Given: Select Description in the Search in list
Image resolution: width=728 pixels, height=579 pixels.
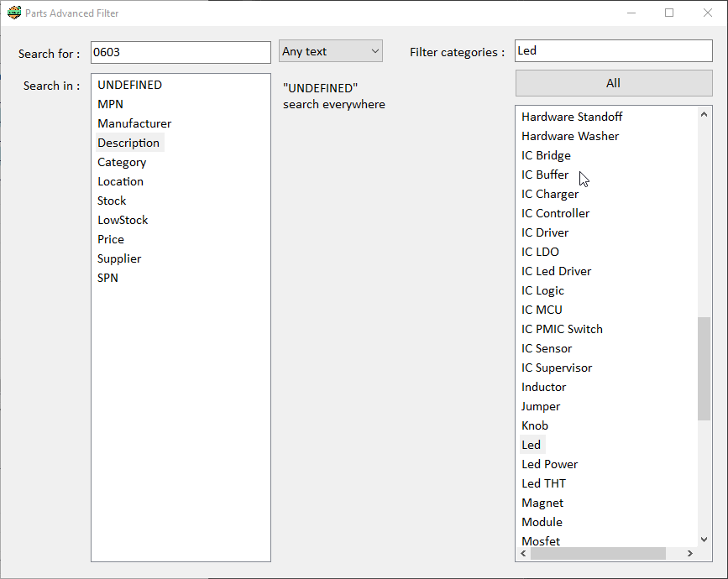Looking at the screenshot, I should 128,143.
